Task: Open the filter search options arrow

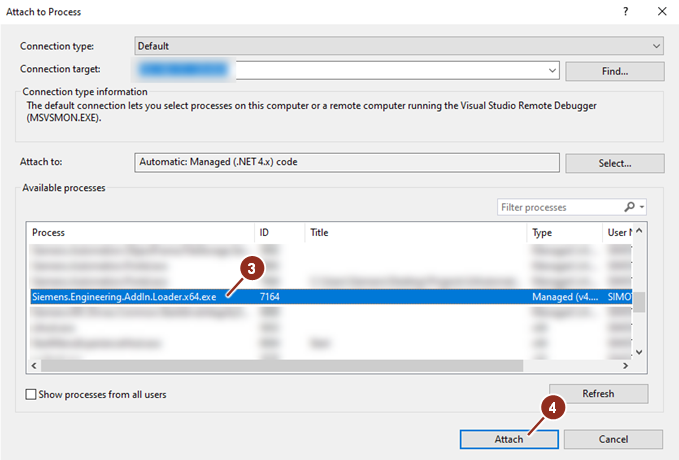Action: [642, 207]
